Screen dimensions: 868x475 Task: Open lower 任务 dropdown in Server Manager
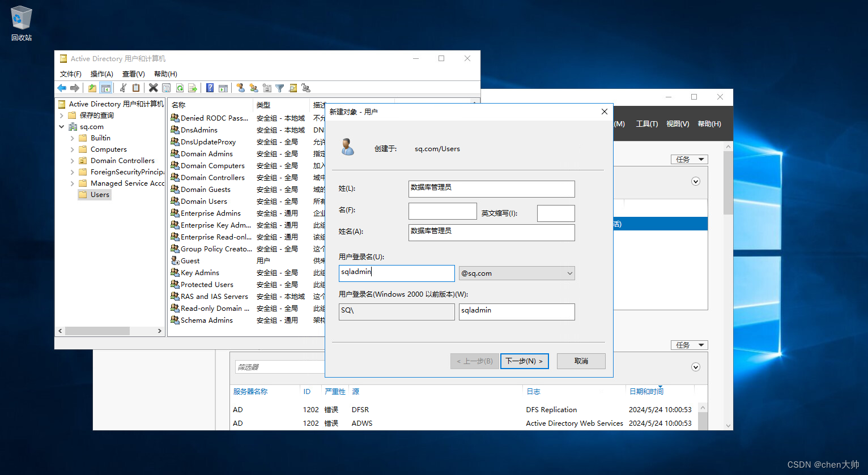pyautogui.click(x=690, y=345)
